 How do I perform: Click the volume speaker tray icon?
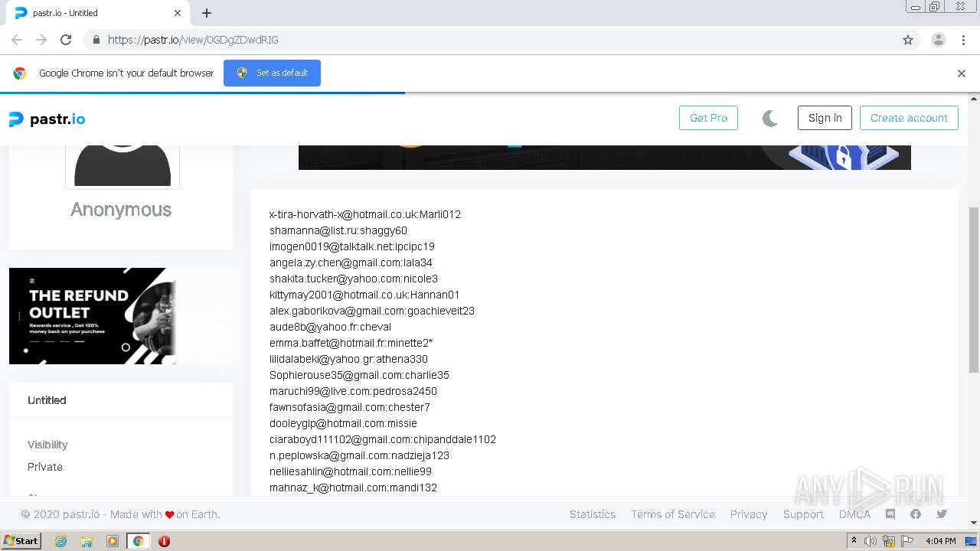(871, 541)
